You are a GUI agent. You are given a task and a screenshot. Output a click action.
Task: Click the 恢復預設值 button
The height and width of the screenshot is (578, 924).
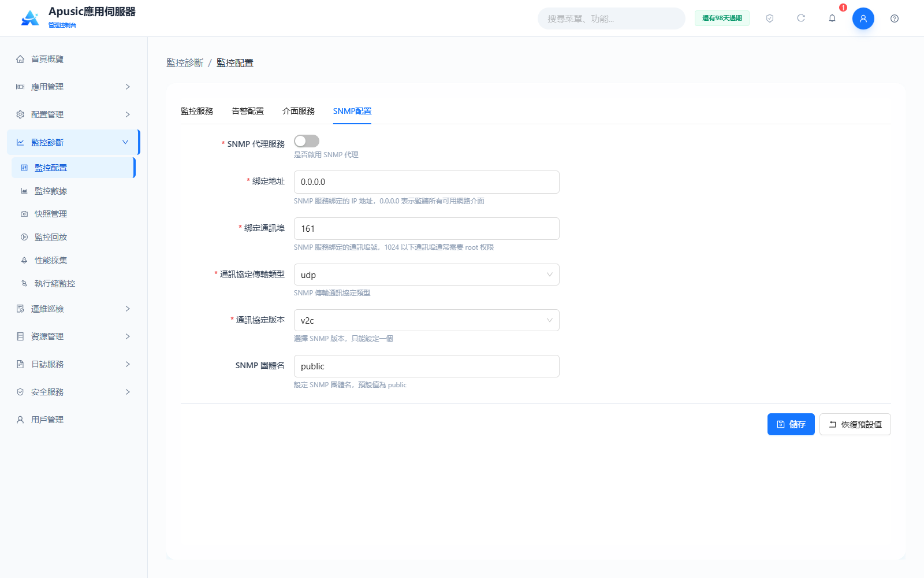point(855,424)
